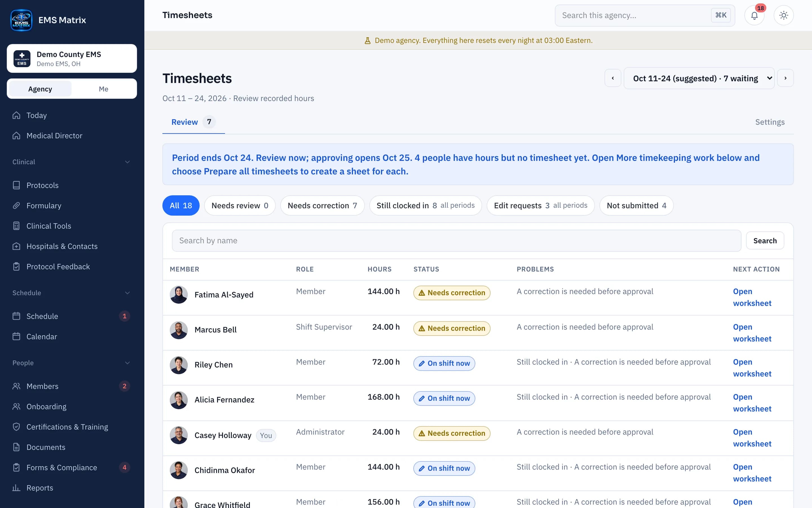Open pay period dropdown Oct 11-24
Viewport: 812px width, 508px height.
699,78
